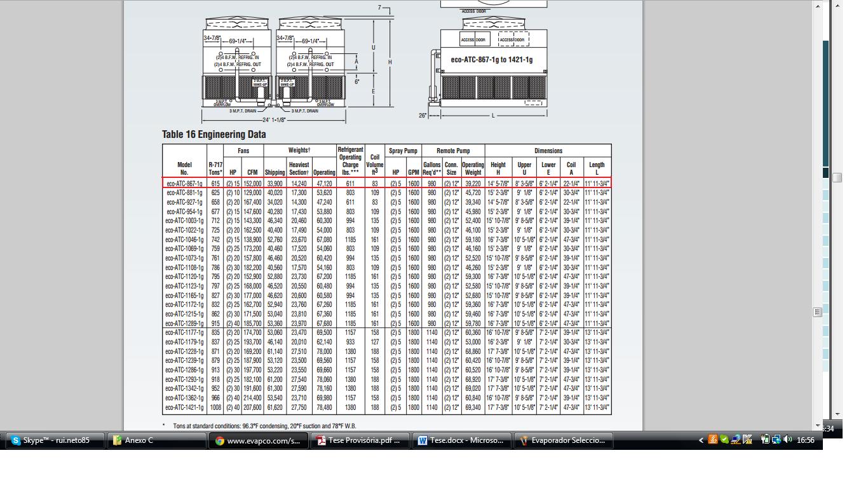Screen dimensions: 868x488
Task: Open the battery power tray icon
Action: 765,439
